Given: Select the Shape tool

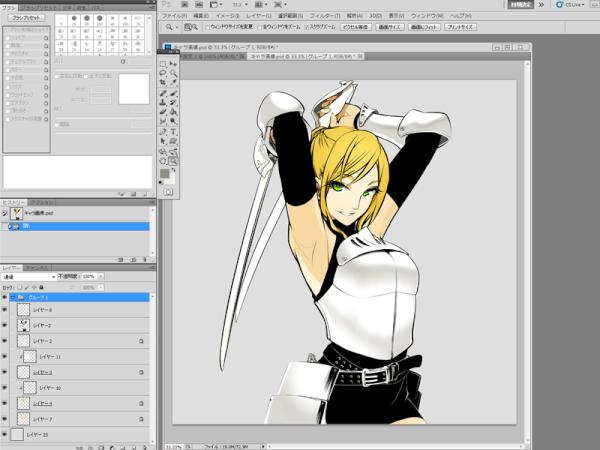Looking at the screenshot, I should [173, 141].
